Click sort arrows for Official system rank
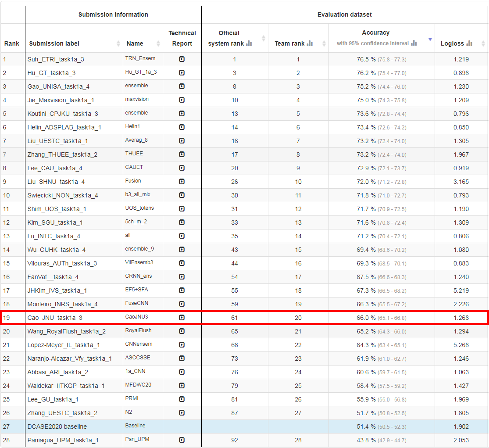 coord(263,38)
